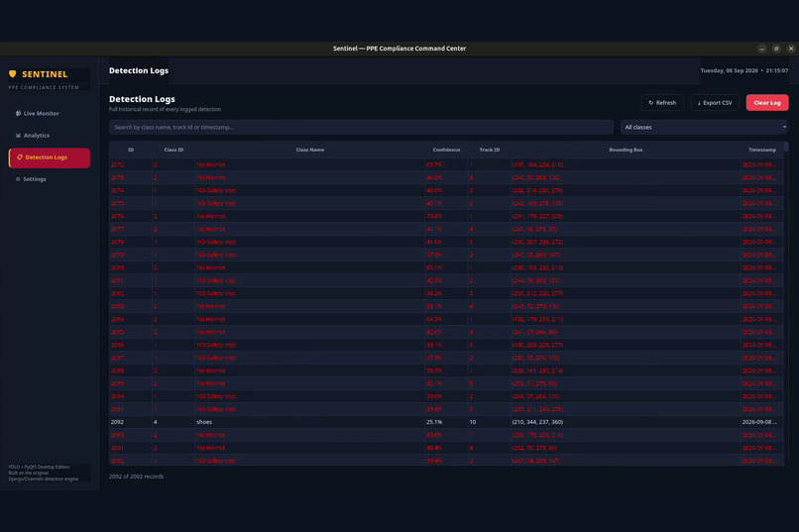Click the '2092 of 2092 records' status text
This screenshot has width=799, height=532.
(136, 477)
